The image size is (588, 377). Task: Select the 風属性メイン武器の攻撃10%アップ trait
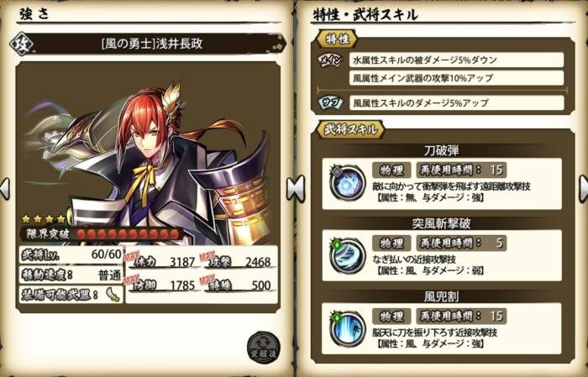point(456,78)
